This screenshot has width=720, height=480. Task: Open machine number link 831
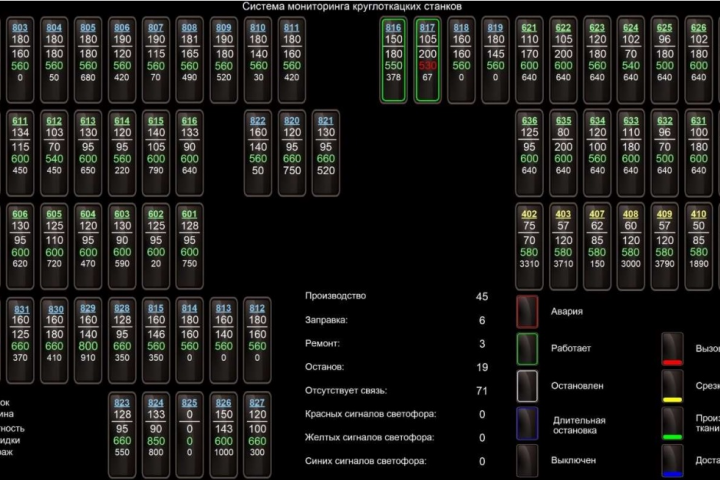click(22, 309)
